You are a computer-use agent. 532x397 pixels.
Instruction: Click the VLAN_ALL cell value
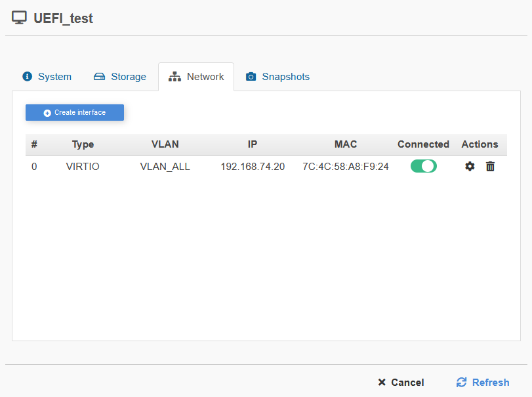point(165,167)
